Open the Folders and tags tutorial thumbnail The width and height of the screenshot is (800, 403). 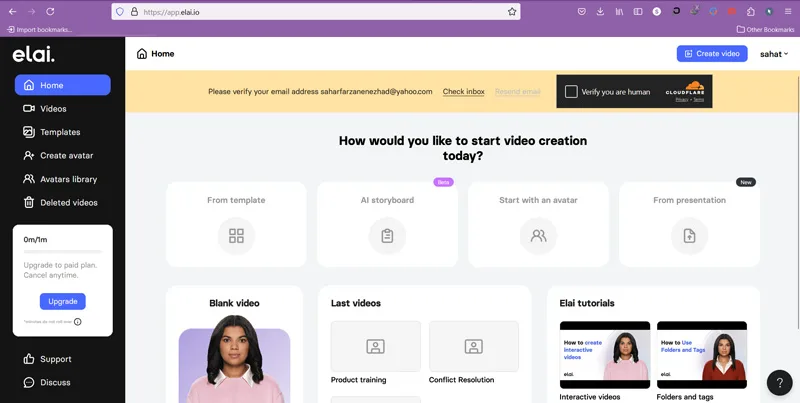tap(702, 355)
